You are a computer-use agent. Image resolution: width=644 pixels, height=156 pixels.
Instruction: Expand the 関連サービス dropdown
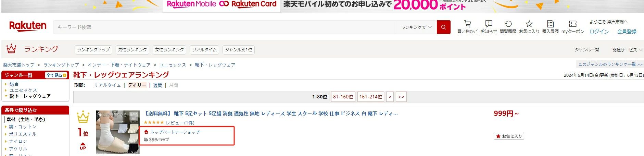[627, 50]
